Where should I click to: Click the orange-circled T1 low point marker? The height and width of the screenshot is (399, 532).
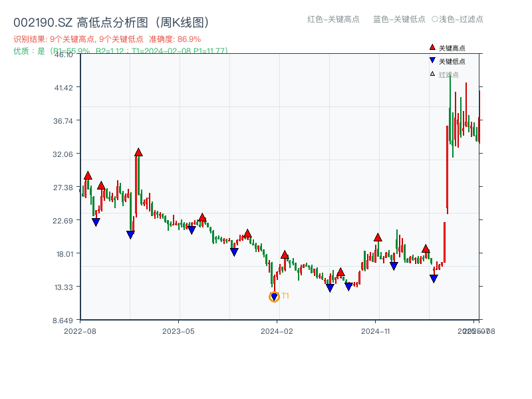[274, 297]
